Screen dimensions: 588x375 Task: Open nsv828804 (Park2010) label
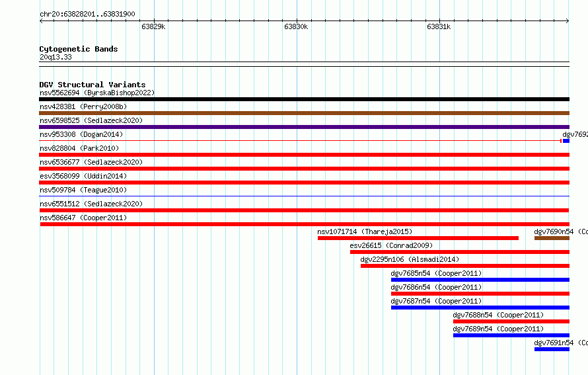pos(79,148)
